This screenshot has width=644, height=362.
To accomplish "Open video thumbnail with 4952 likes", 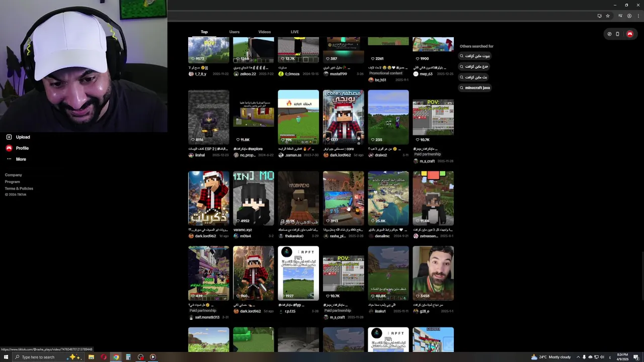I will (254, 198).
